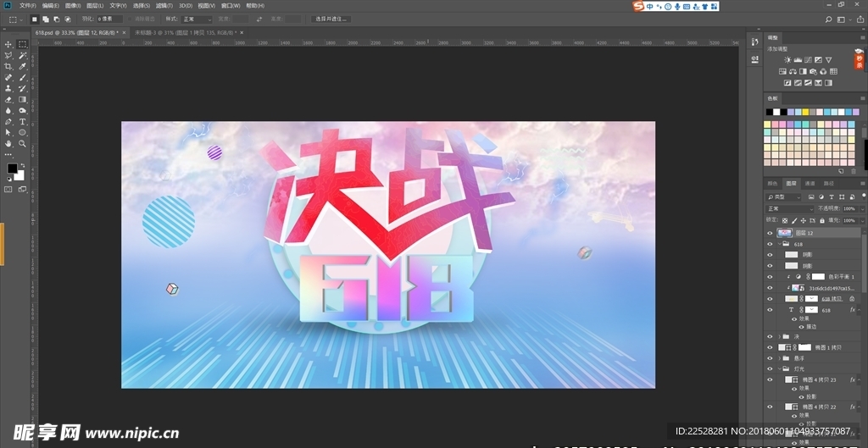Select the Clone Stamp tool
This screenshot has height=448, width=868.
[8, 88]
